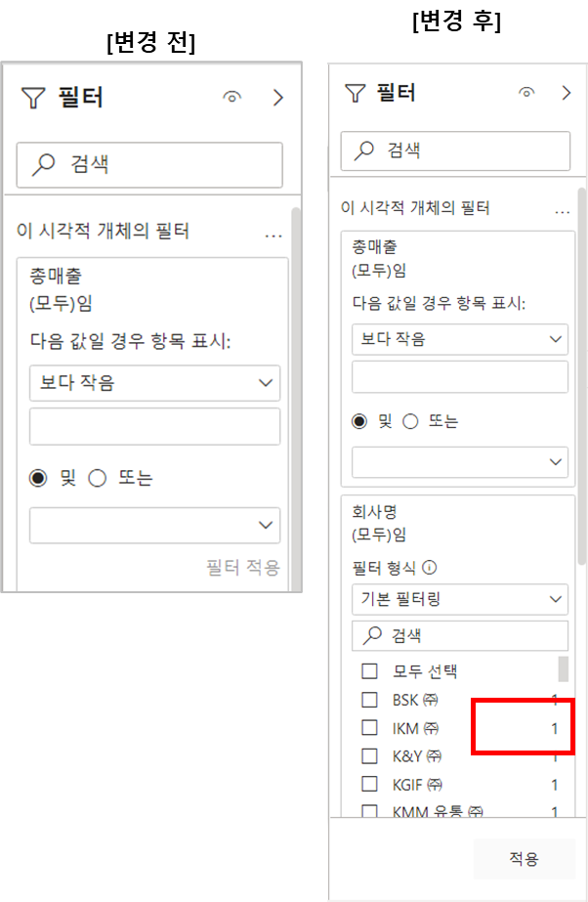The height and width of the screenshot is (902, 588).
Task: Select the 또는 radio button in the left pane
Action: 97,478
